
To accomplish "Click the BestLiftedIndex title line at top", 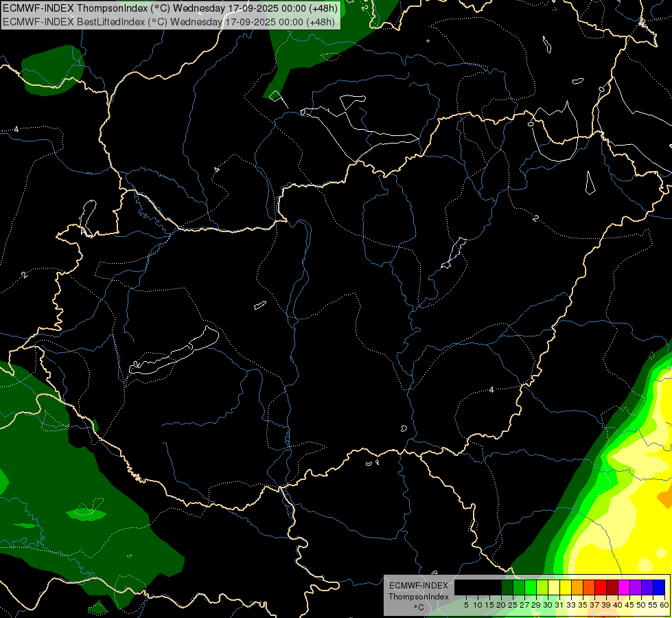I will [169, 21].
